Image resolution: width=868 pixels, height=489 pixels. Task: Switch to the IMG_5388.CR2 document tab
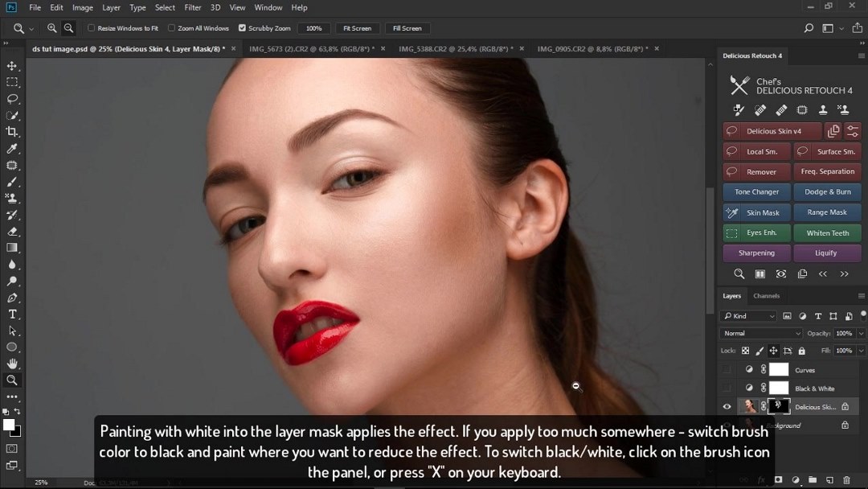[x=456, y=49]
